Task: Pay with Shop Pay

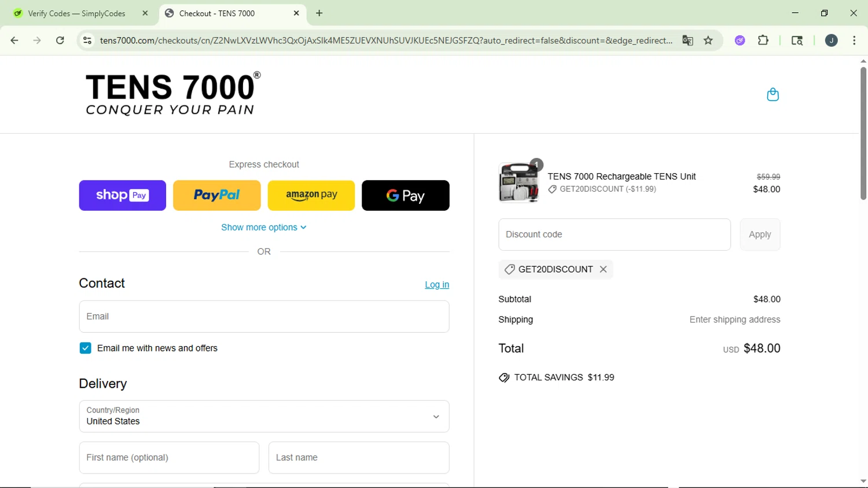Action: pos(122,195)
